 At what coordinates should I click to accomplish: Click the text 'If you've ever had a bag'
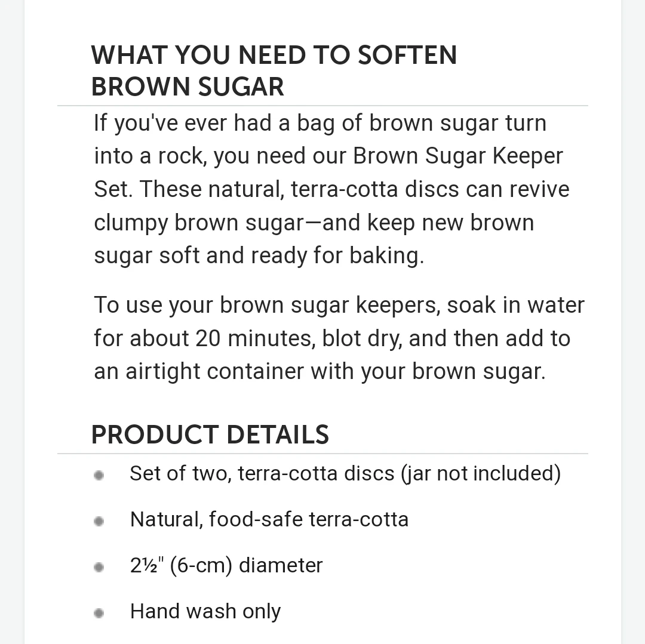pyautogui.click(x=214, y=124)
